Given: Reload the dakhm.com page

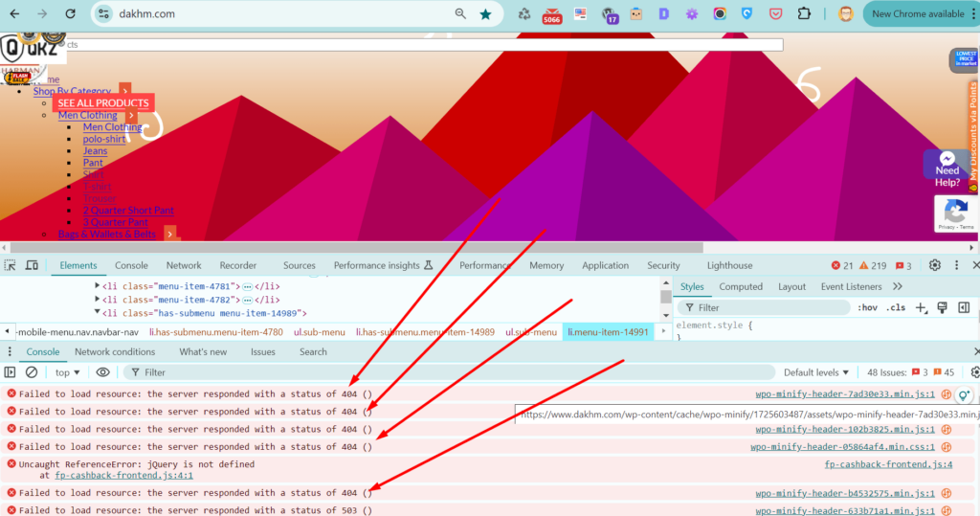Looking at the screenshot, I should (x=70, y=13).
